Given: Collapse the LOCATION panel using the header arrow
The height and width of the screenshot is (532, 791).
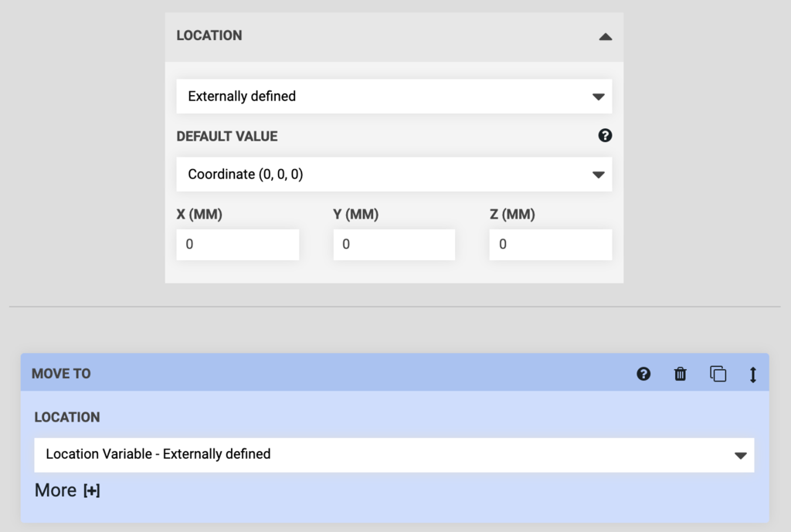Looking at the screenshot, I should tap(605, 36).
